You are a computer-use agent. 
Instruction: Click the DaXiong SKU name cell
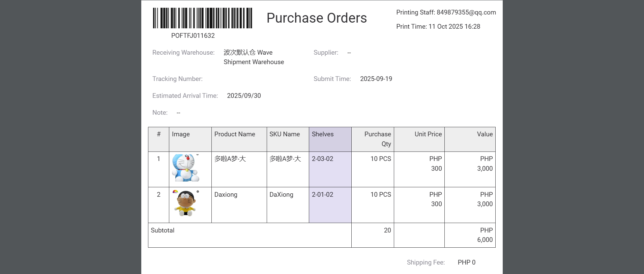(281, 195)
